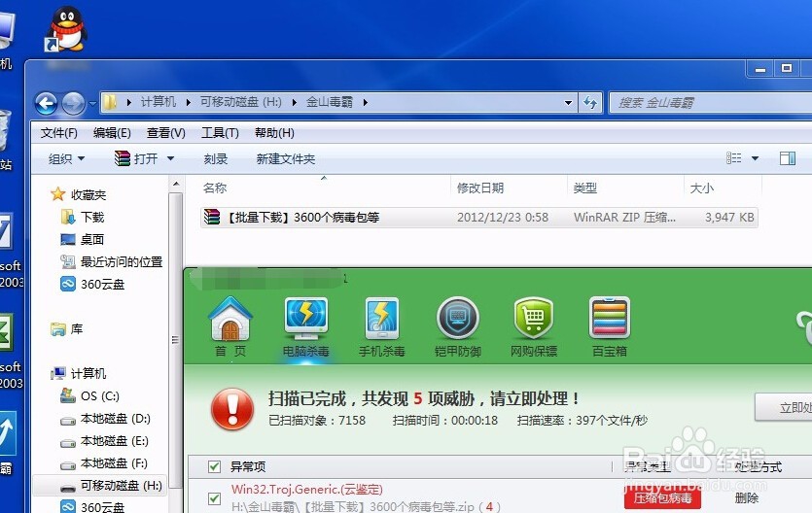The width and height of the screenshot is (812, 513).
Task: Open the 查看(V) menu
Action: coord(165,133)
